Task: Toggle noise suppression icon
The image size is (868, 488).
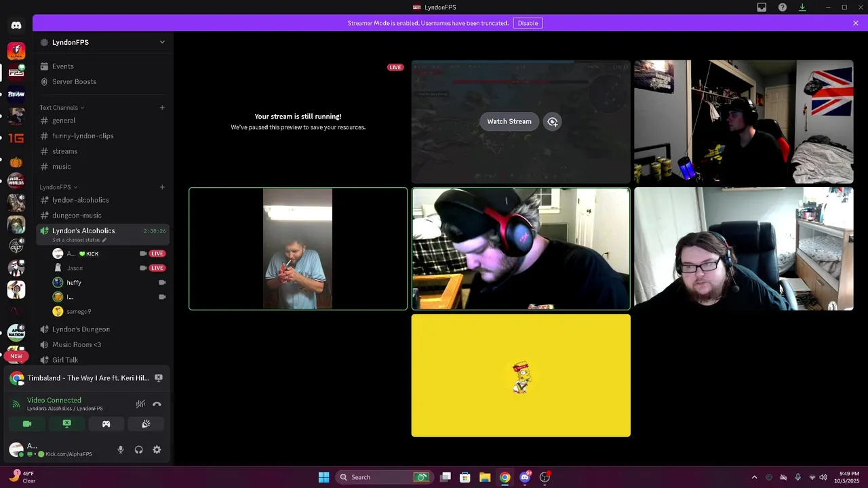Action: pyautogui.click(x=140, y=404)
